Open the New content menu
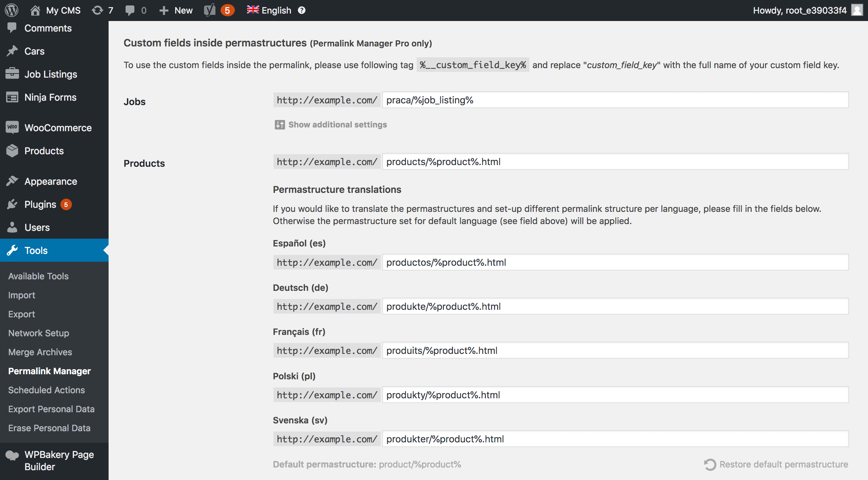This screenshot has width=868, height=480. pyautogui.click(x=176, y=10)
